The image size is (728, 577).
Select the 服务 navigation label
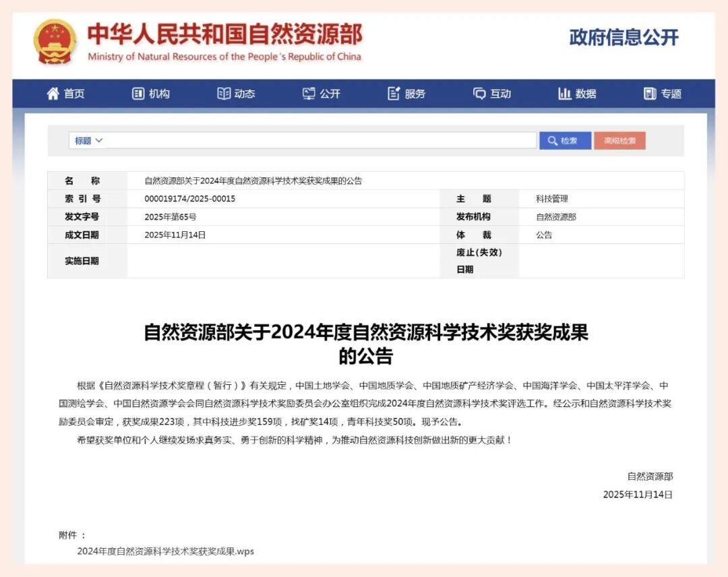[x=415, y=94]
